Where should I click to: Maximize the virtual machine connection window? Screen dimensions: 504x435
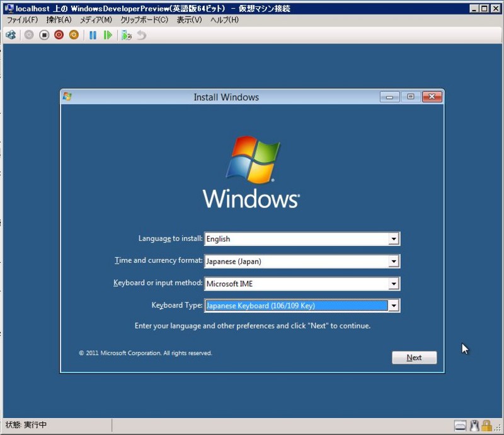484,9
